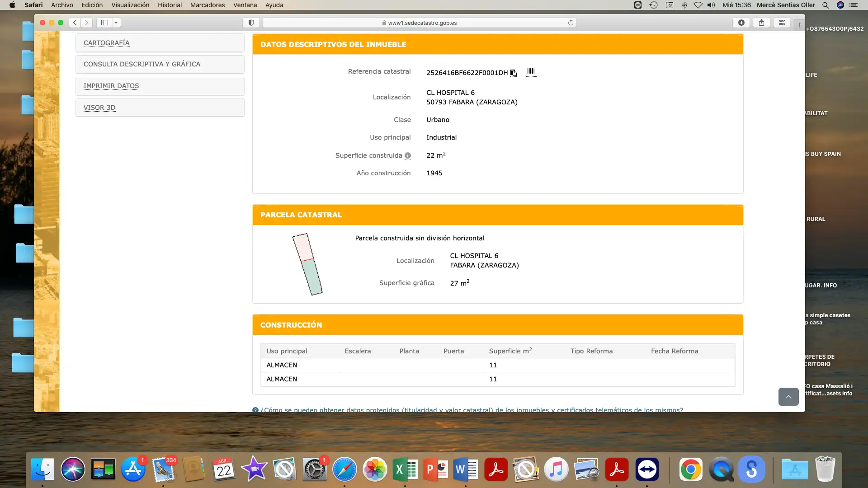Open the Ayuda menu
The image size is (868, 488).
pyautogui.click(x=274, y=5)
